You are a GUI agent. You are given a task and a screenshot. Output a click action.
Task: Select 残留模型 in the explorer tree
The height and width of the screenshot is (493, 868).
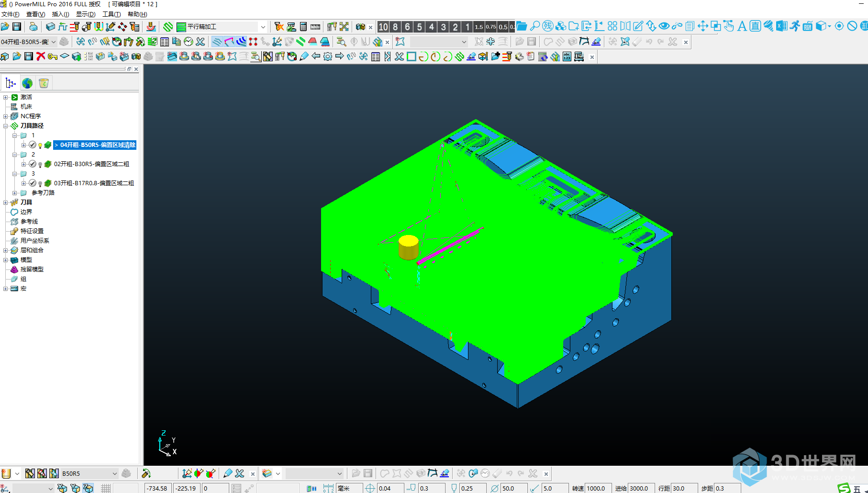(x=32, y=269)
